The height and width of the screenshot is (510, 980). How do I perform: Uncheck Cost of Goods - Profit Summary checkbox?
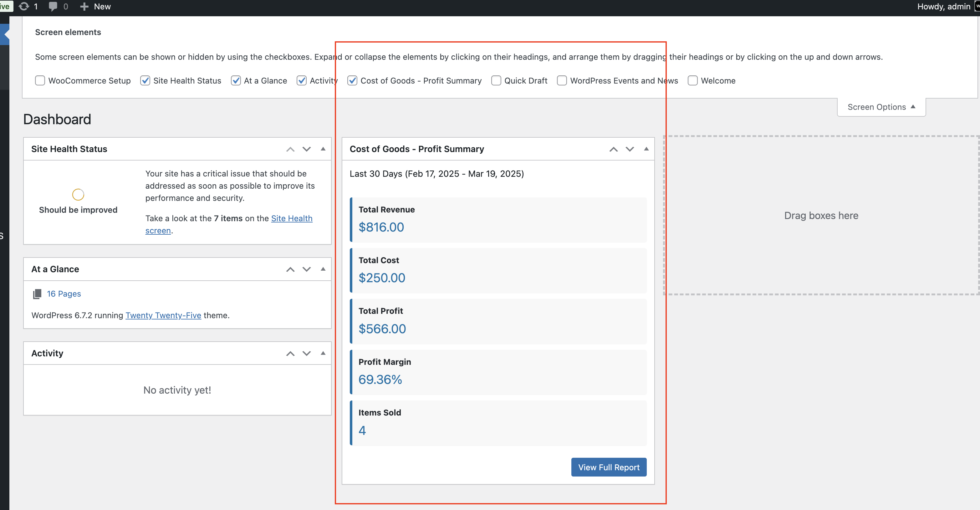tap(352, 81)
